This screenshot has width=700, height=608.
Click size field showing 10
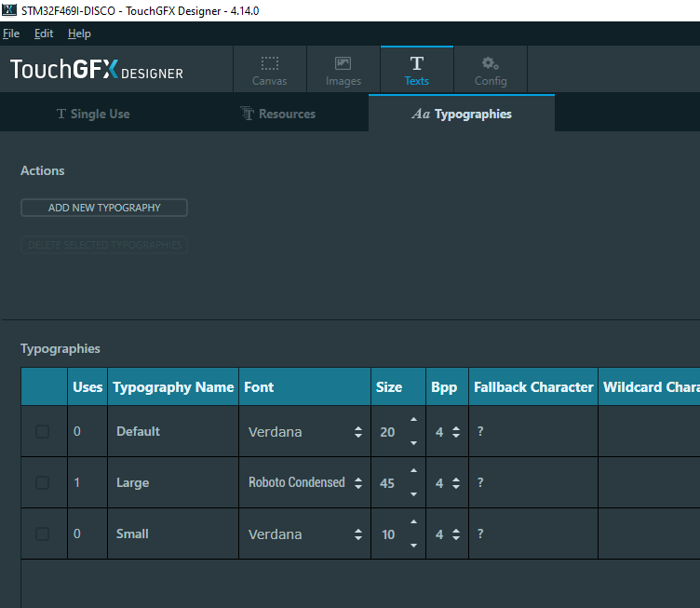(388, 534)
